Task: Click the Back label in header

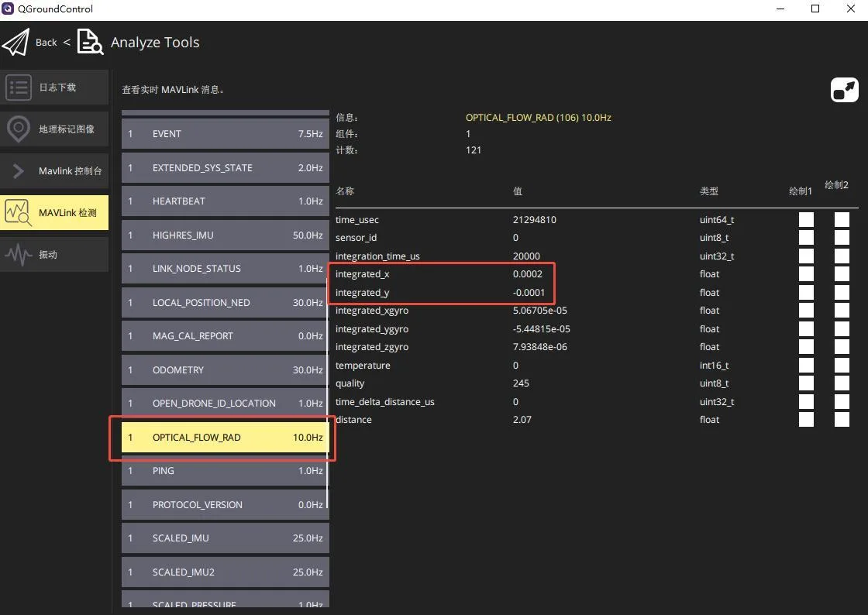Action: [x=46, y=43]
